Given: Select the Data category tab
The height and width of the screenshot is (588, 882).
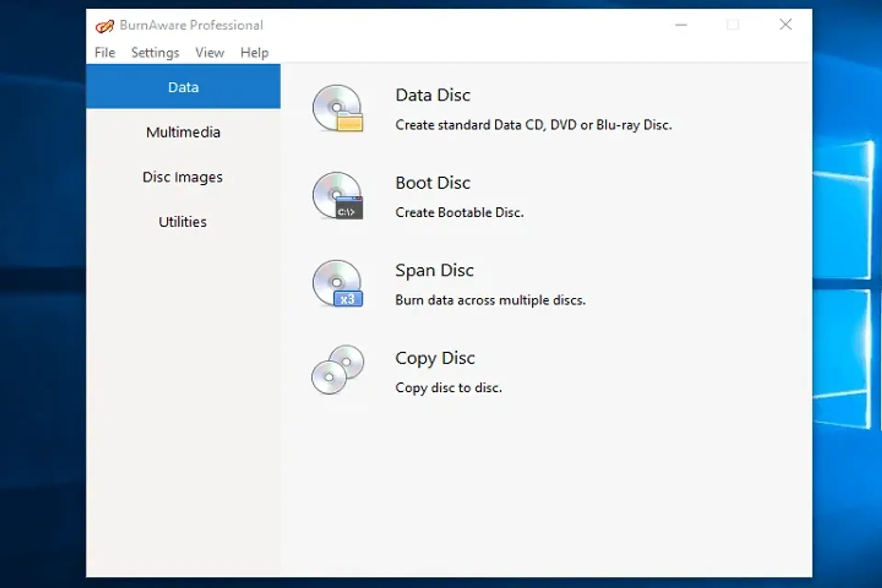Looking at the screenshot, I should coord(183,87).
